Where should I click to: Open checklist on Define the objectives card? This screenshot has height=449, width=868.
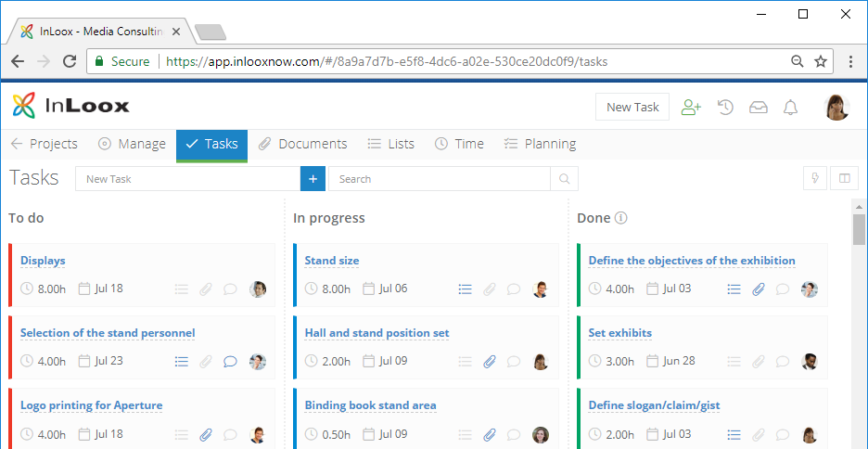pos(734,289)
